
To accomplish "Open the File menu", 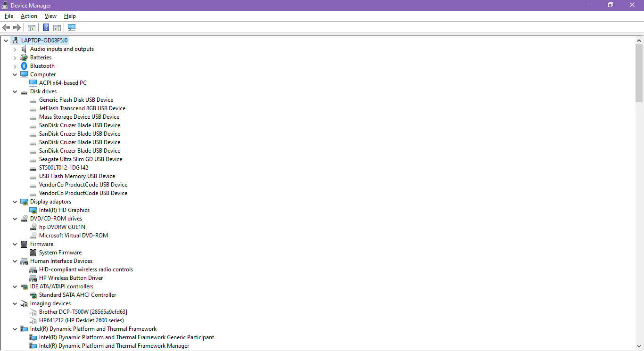I will [x=9, y=16].
